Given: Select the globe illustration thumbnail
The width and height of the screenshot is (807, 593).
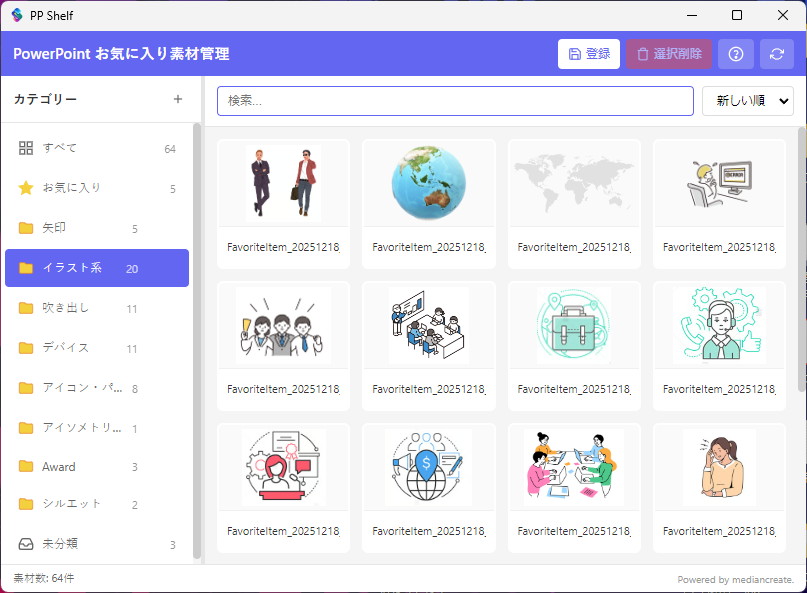Looking at the screenshot, I should 428,184.
